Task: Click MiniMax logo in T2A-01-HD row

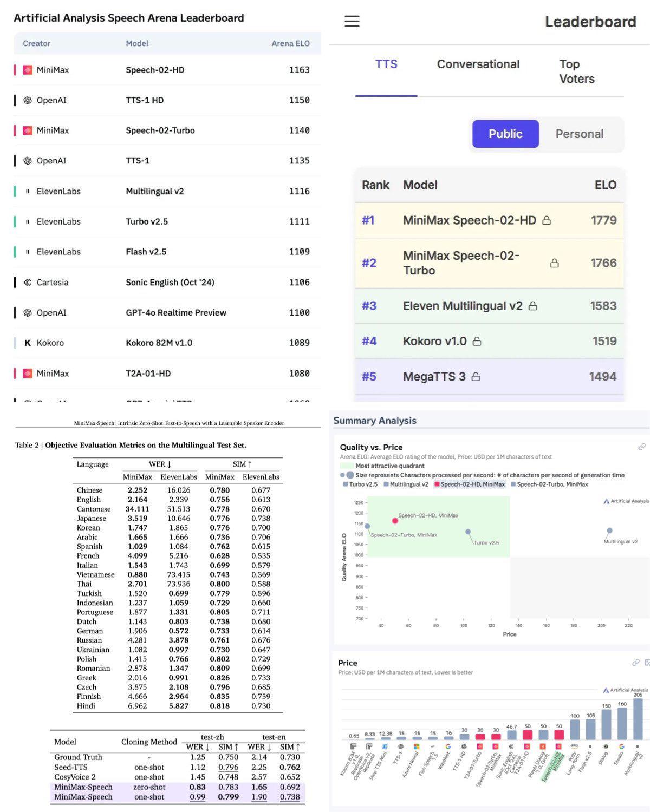Action: tap(28, 374)
